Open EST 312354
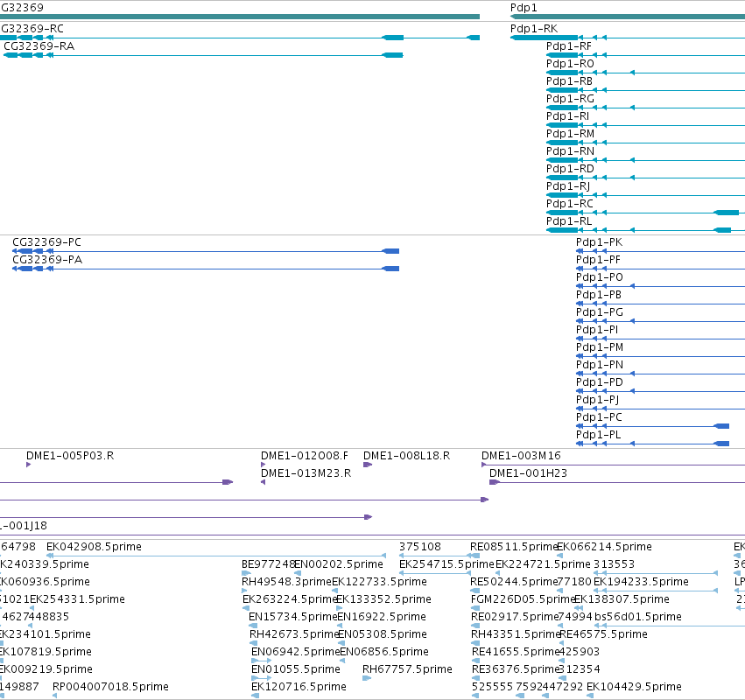 pos(579,669)
